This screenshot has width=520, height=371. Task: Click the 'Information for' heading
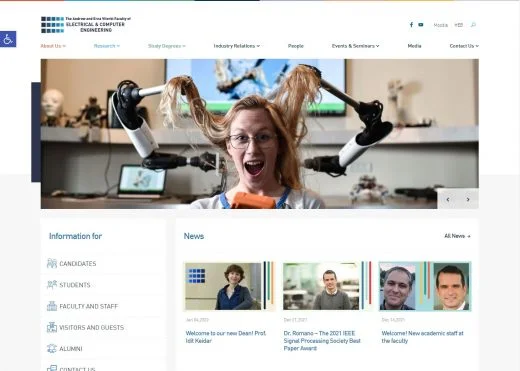pyautogui.click(x=75, y=236)
